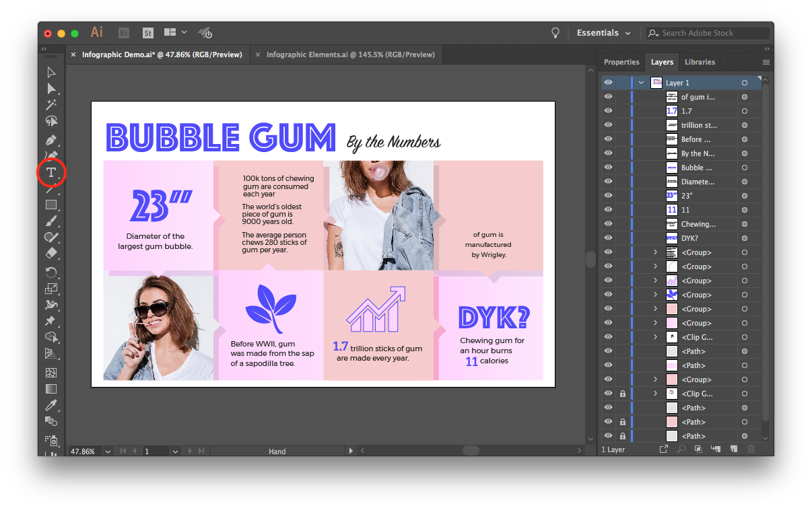Screen dimensions: 812x510
Task: Create a new layer
Action: [733, 449]
